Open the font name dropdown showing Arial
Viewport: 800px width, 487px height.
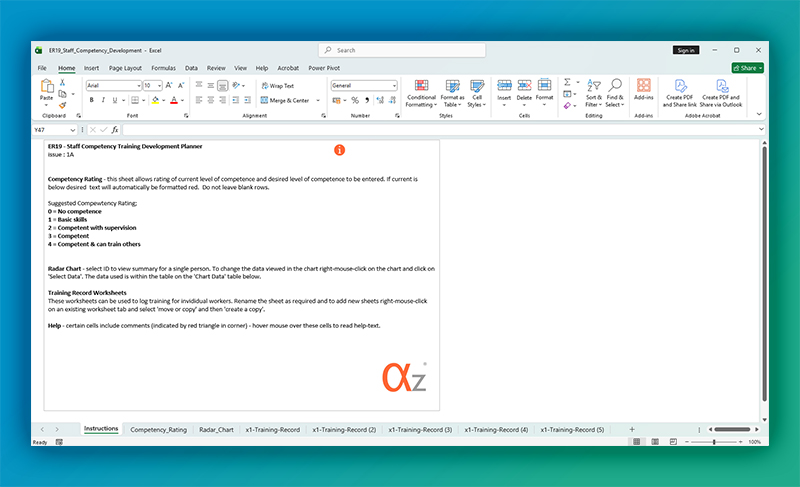pos(112,86)
